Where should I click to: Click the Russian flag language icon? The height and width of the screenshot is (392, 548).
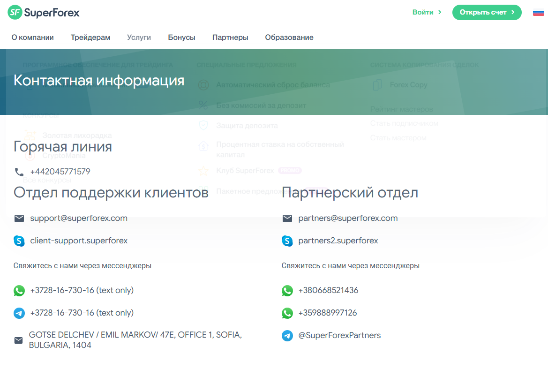pos(538,13)
